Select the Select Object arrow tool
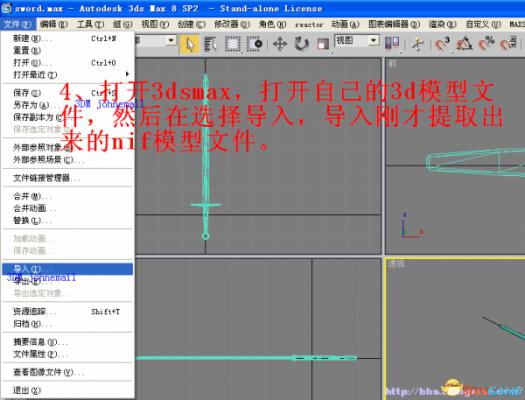Viewport: 525px width, 400px height. point(190,44)
